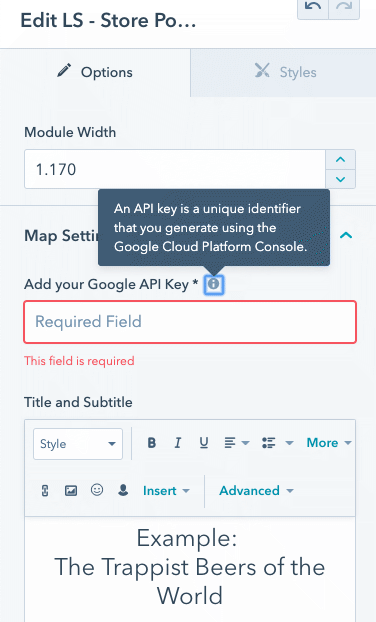Click the personalization token person icon
Viewport: 376px width, 622px height.
[x=123, y=490]
